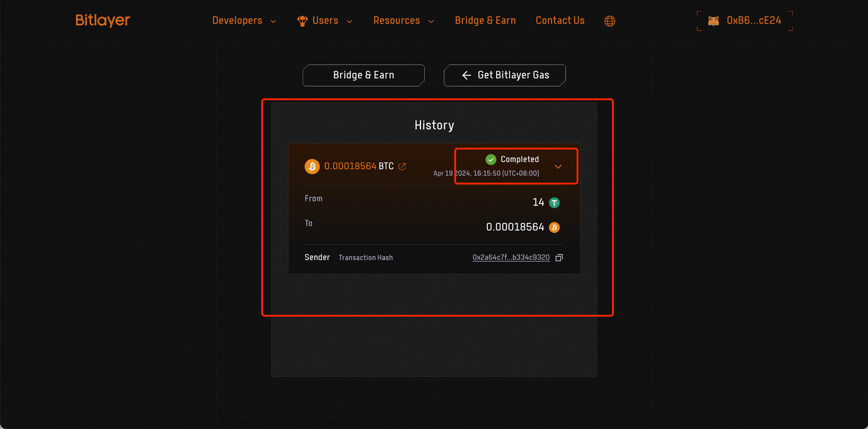This screenshot has height=429, width=868.
Task: Click the parachute icon beside Users
Action: pos(302,21)
